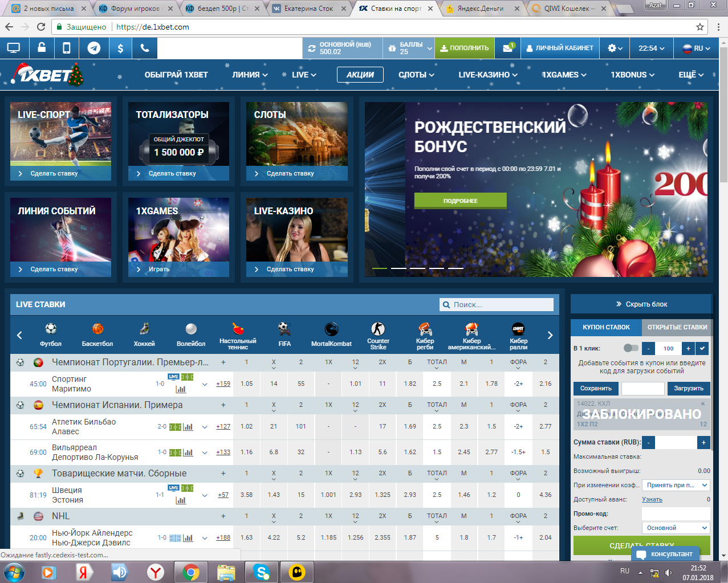Open the LIVE-СПОРТ tile
This screenshot has width=728, height=583.
[x=60, y=141]
